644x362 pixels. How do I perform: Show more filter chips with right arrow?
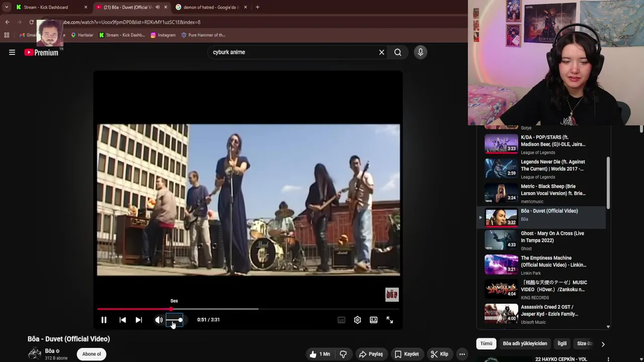603,344
